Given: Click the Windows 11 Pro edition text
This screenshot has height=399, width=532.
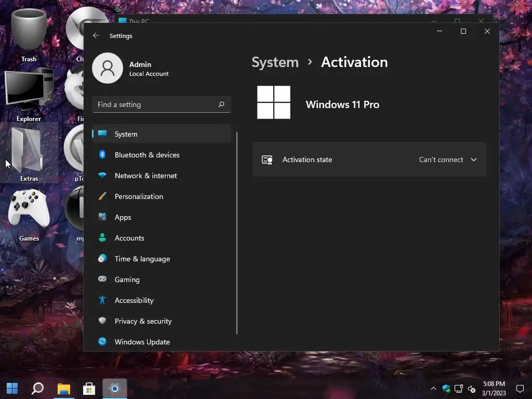Looking at the screenshot, I should coord(342,104).
